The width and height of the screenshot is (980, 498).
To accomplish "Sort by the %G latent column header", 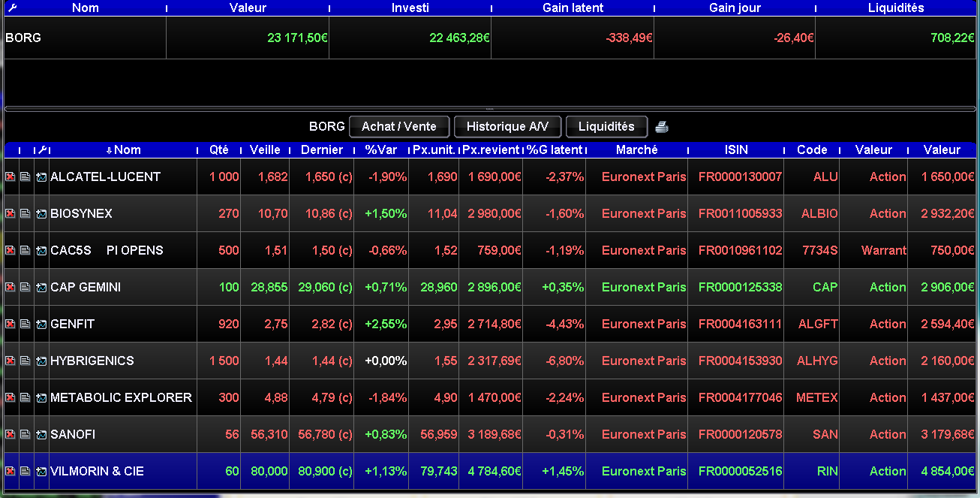I will (x=554, y=149).
